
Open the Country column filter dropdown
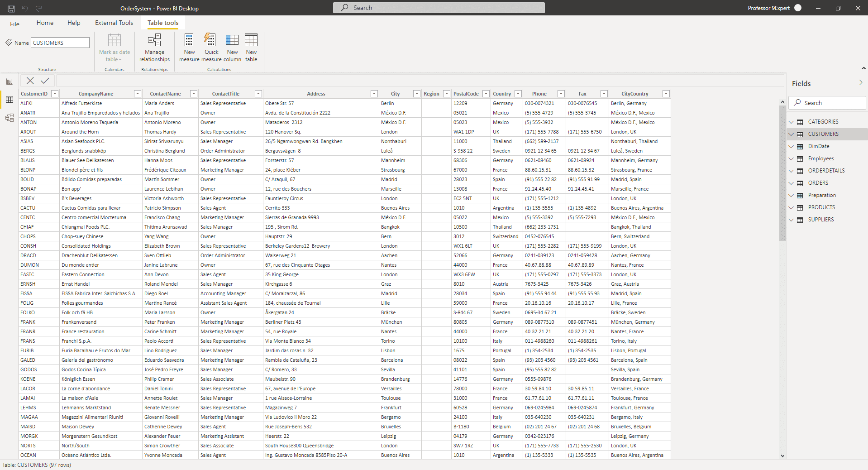517,94
